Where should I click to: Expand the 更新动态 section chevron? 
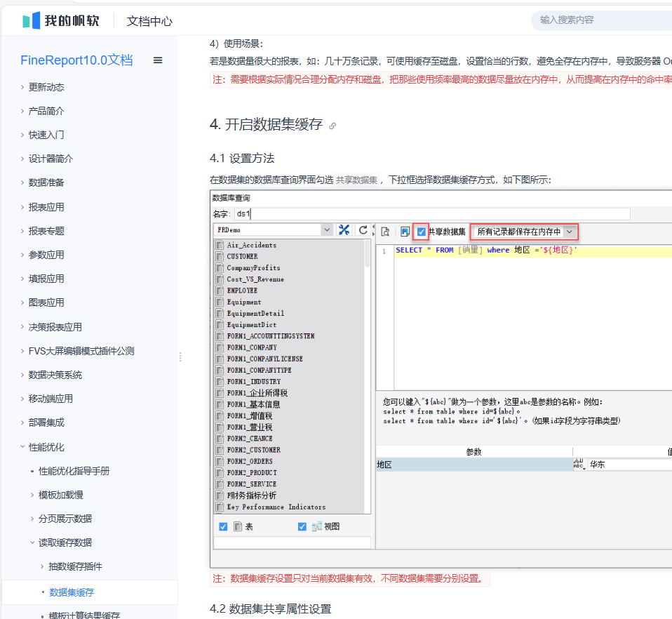(x=22, y=88)
